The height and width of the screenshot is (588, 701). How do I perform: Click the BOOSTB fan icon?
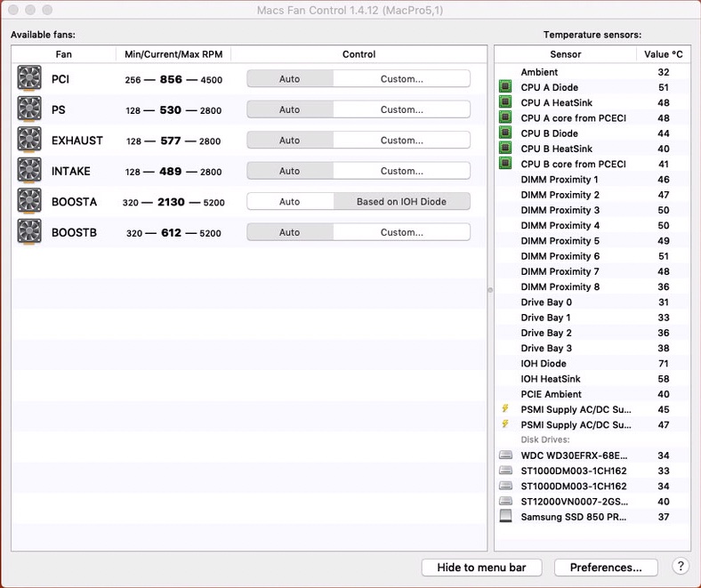[29, 231]
